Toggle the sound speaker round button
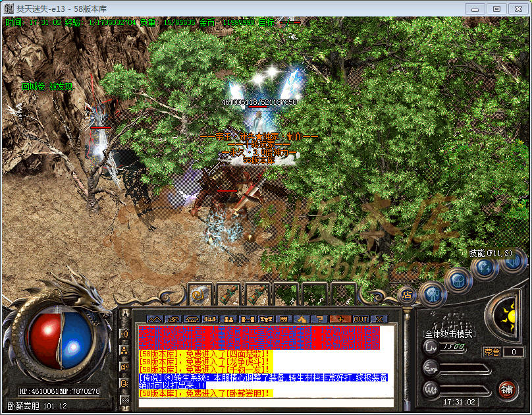This screenshot has width=532, height=415. (x=512, y=262)
